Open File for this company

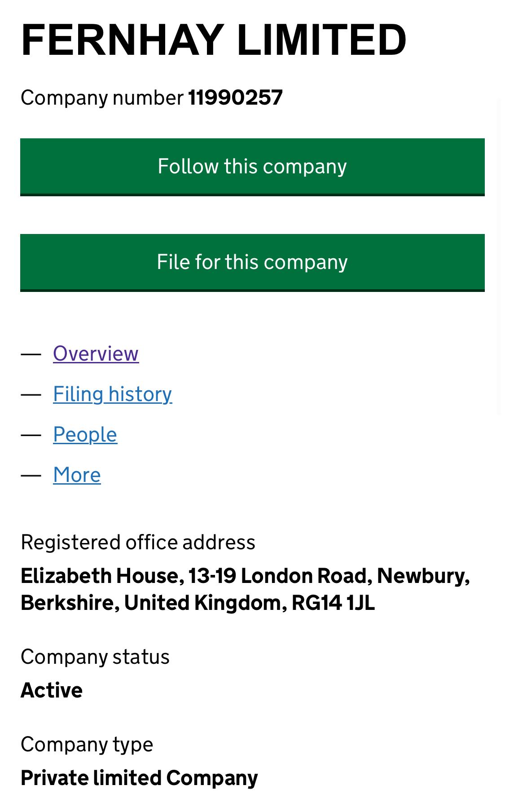[x=252, y=263]
